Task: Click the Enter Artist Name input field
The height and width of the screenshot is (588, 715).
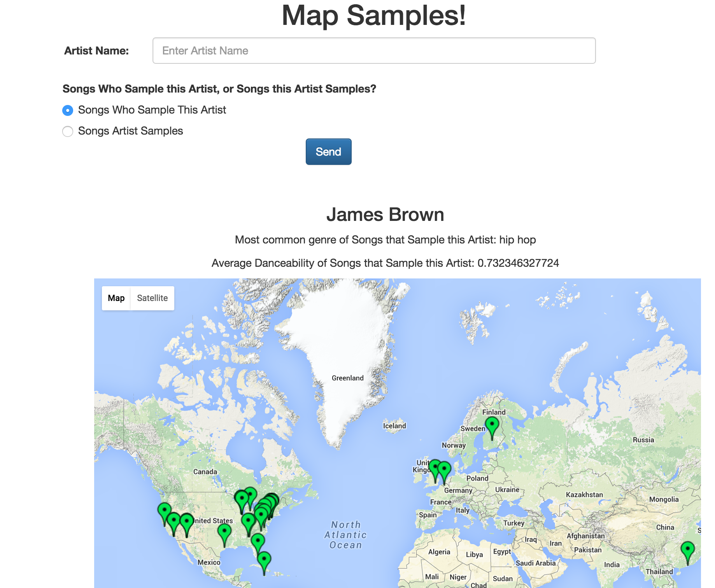Action: (374, 51)
